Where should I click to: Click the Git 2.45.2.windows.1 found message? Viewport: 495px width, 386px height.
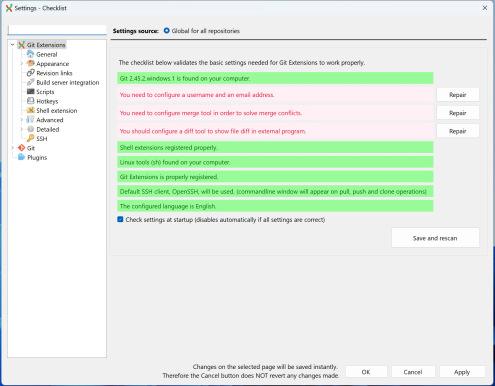pos(275,78)
